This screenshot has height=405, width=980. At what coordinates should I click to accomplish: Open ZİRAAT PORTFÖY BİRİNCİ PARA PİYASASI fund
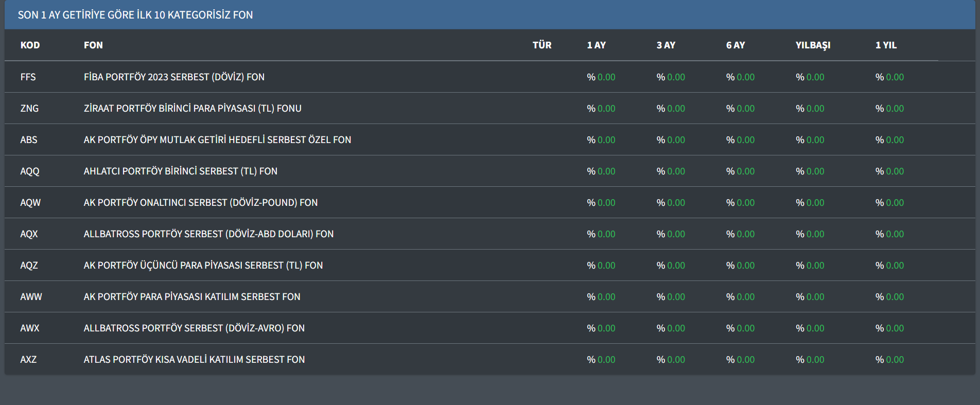pyautogui.click(x=192, y=109)
